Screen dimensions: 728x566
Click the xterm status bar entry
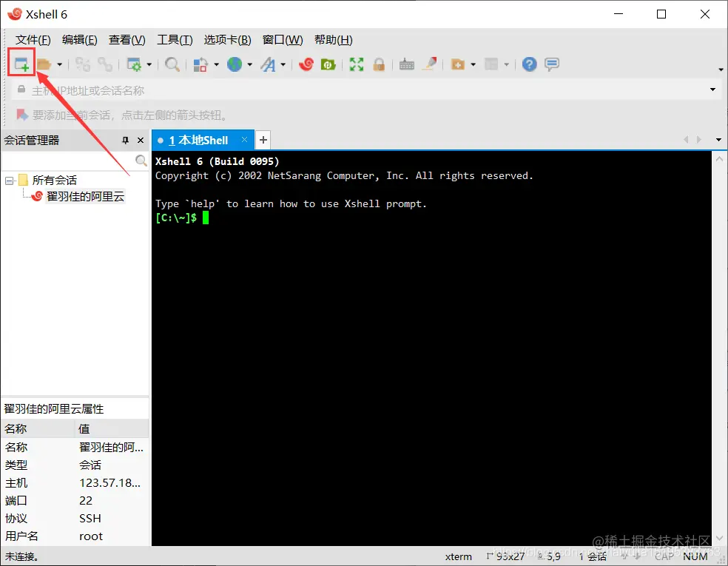point(458,556)
